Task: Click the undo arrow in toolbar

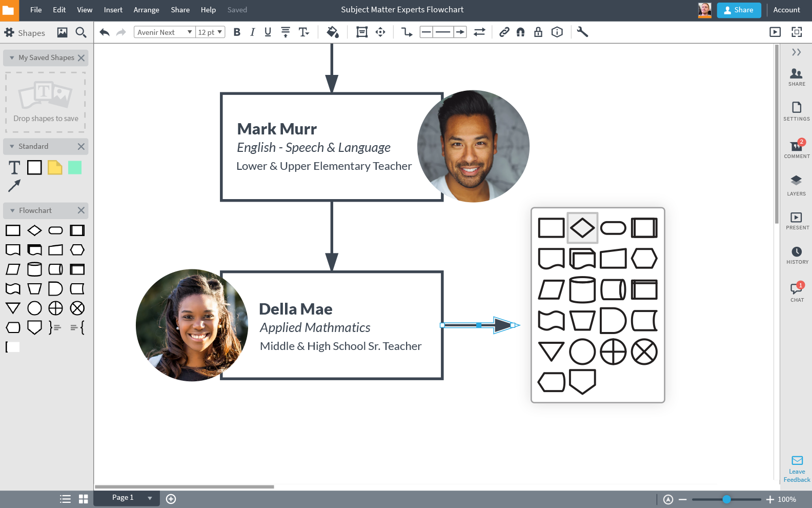Action: click(x=105, y=32)
